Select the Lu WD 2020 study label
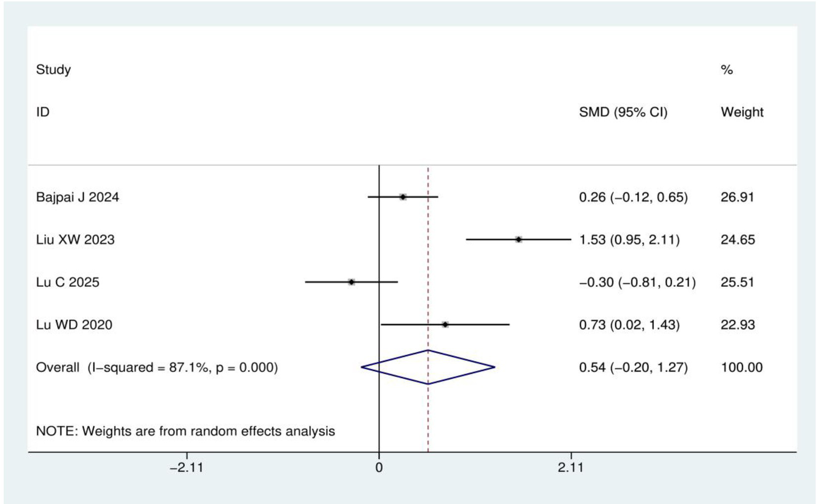Screen dimensions: 818x504 point(74,324)
